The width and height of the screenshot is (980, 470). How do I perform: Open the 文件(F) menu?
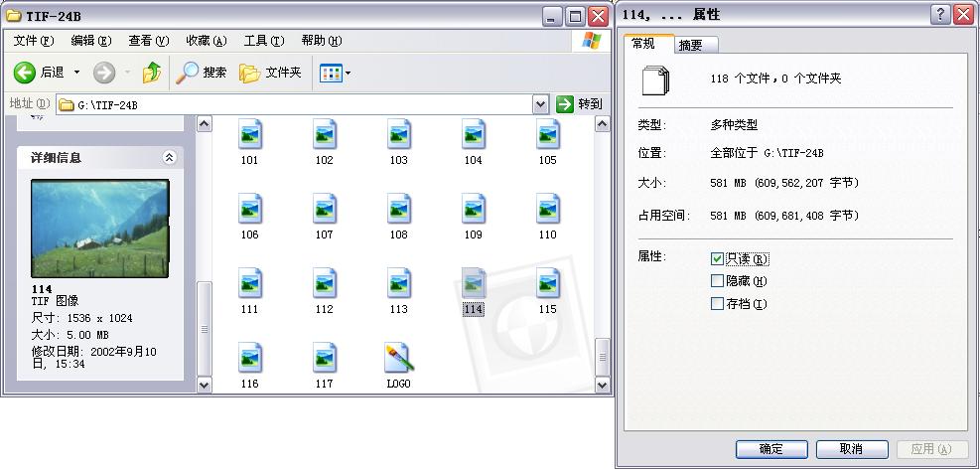click(x=34, y=41)
